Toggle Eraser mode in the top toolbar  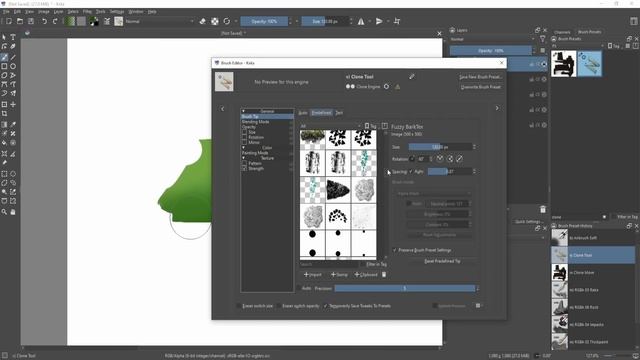point(202,21)
